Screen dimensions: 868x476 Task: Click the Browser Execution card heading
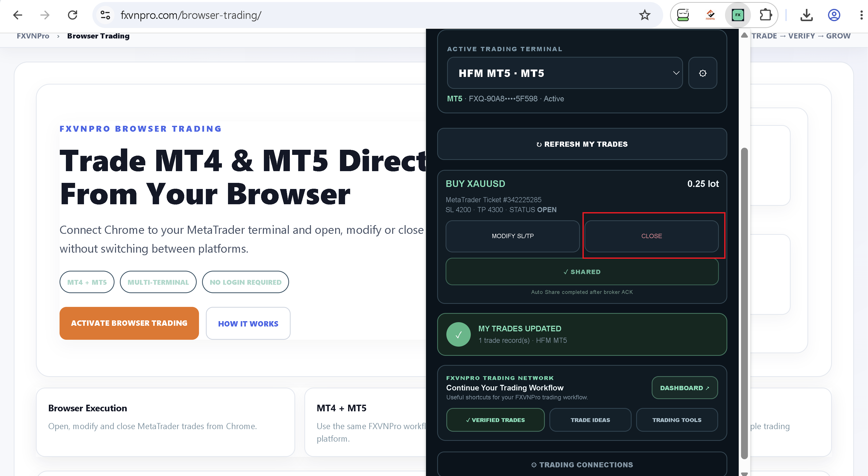(88, 408)
